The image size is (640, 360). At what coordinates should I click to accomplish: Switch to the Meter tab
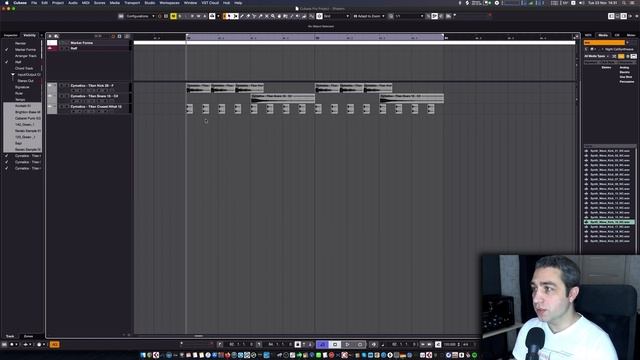point(631,35)
